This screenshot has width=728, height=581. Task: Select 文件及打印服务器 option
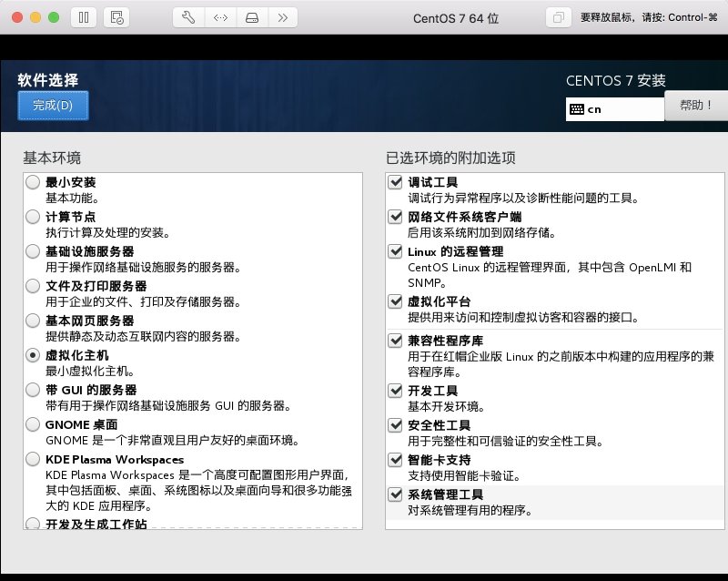click(33, 286)
